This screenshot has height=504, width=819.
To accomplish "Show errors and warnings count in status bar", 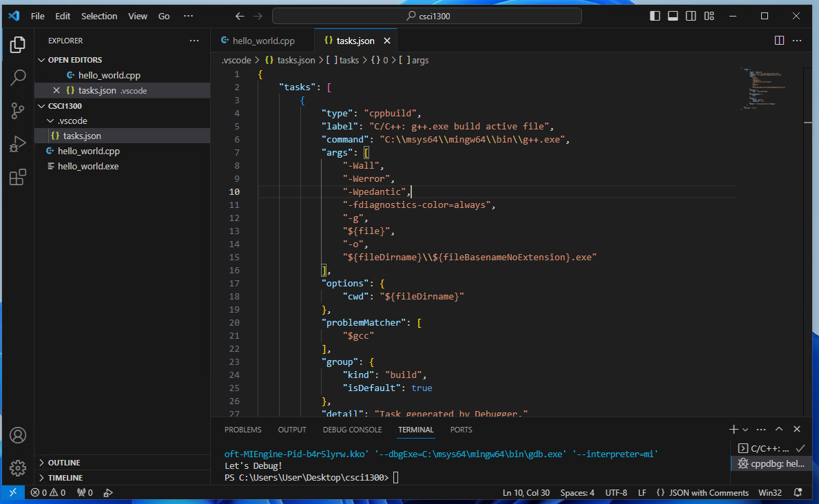I will coord(48,492).
